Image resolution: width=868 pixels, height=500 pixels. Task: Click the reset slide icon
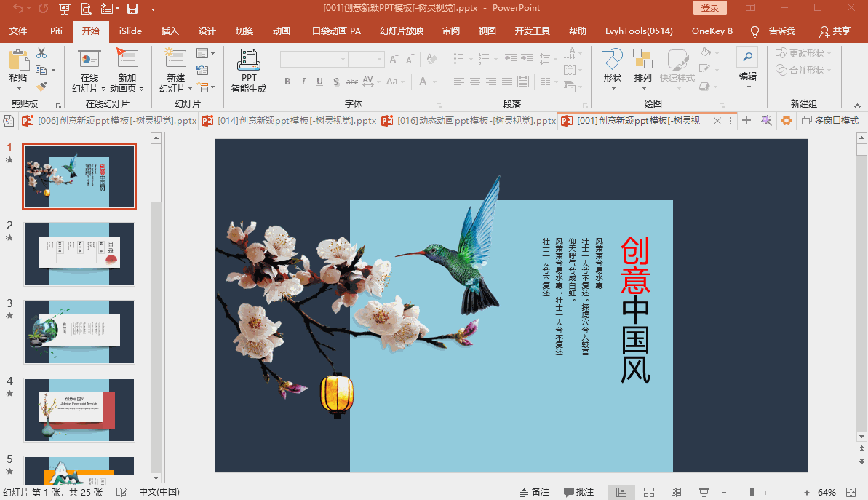click(202, 71)
